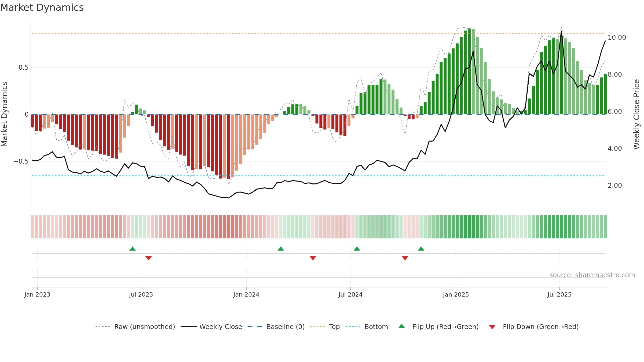Click the 8.00 price axis tick
This screenshot has width=644, height=362.
click(615, 74)
